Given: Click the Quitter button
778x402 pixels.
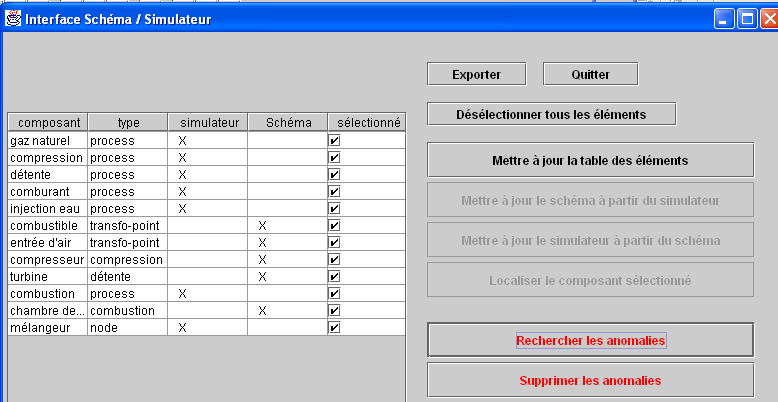Looking at the screenshot, I should (x=590, y=74).
